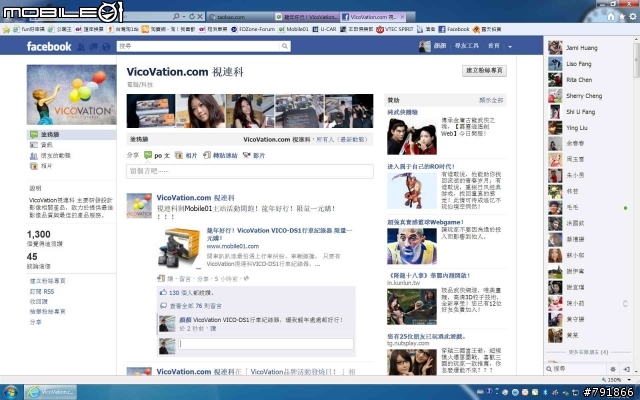Click the browser refresh icon in address bar

coord(192,17)
